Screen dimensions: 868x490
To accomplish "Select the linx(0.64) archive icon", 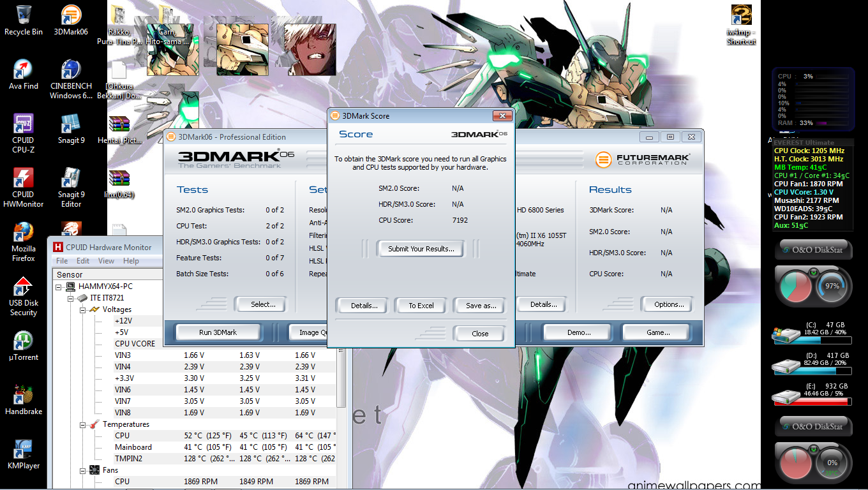I will 119,183.
